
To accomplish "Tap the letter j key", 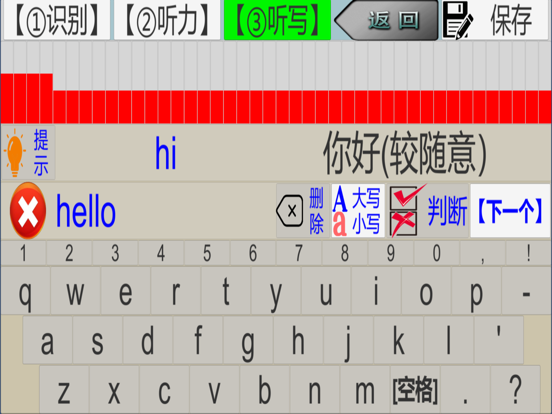I will click(x=348, y=340).
